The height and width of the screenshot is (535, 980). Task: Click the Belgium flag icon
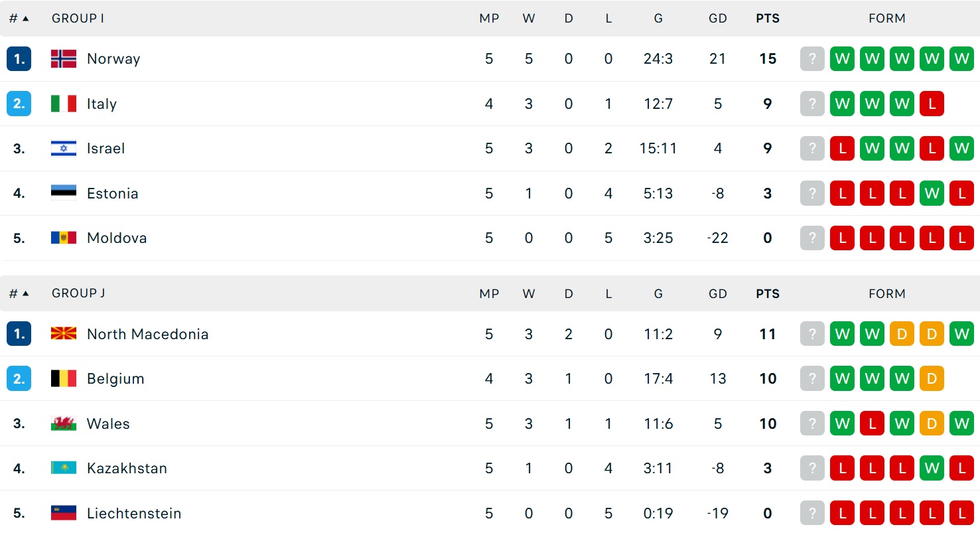(64, 379)
